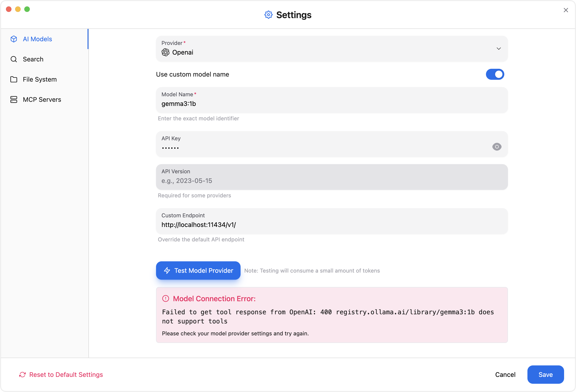Click the folder icon beside File System
Image resolution: width=576 pixels, height=392 pixels.
[x=14, y=79]
